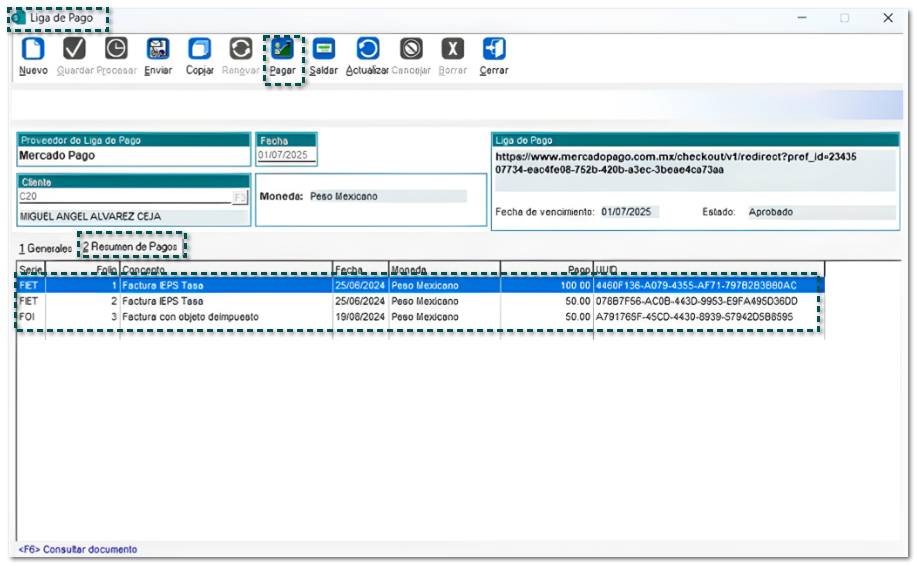Click the Nuevo toolbar icon
Viewport: 917px width, 566px height.
(33, 49)
